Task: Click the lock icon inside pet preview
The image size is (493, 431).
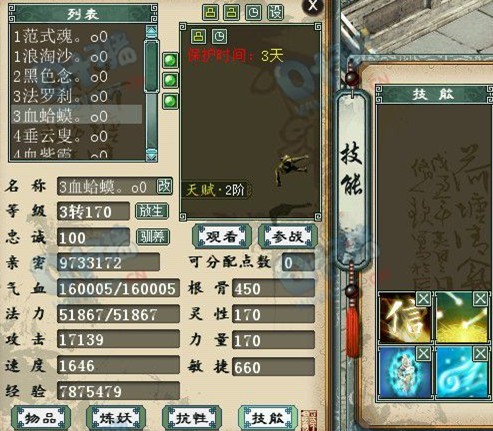Action: pos(199,36)
